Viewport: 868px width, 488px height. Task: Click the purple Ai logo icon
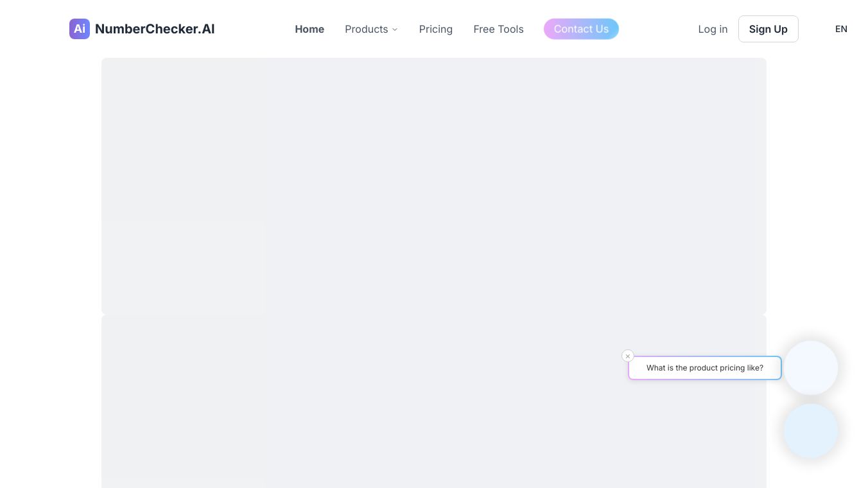click(x=80, y=29)
